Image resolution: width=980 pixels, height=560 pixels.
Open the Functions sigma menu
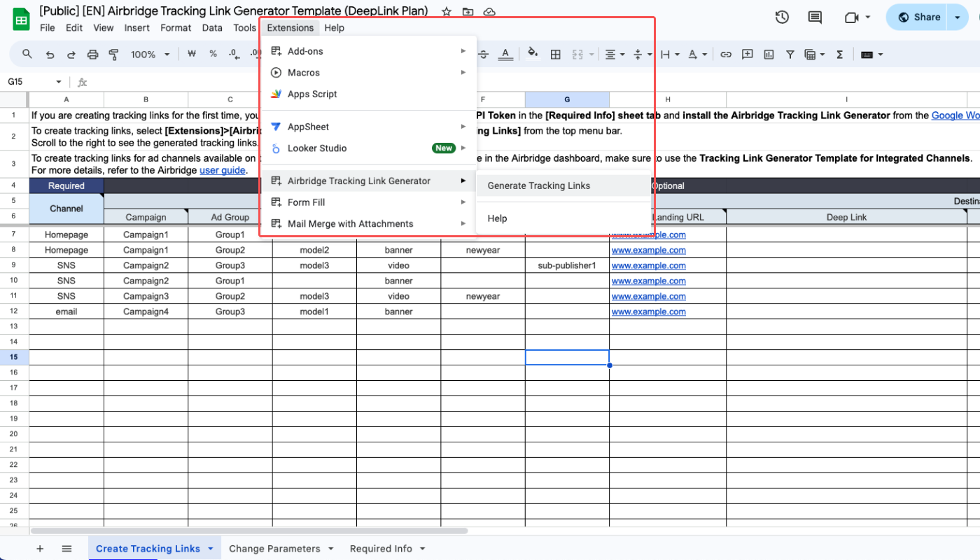click(x=839, y=54)
